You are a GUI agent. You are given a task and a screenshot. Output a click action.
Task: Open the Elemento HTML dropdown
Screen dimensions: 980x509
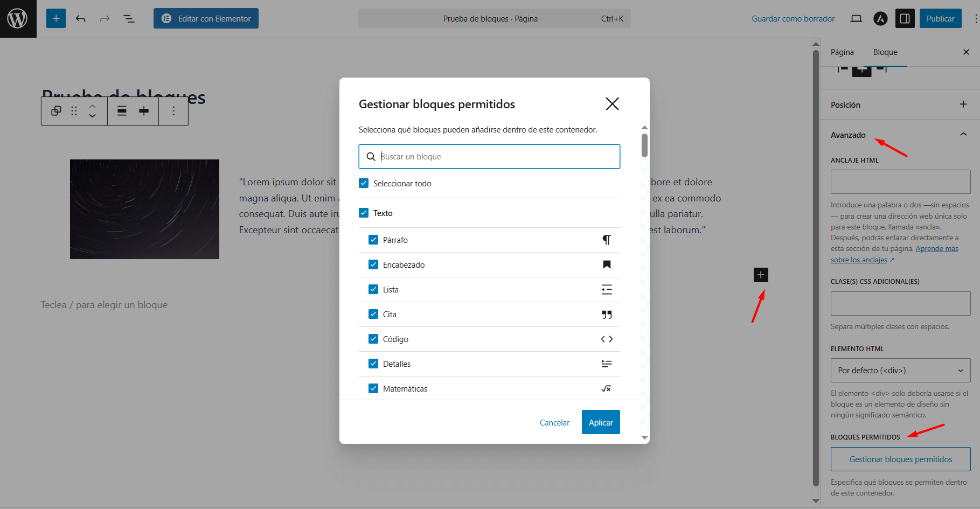pos(900,371)
